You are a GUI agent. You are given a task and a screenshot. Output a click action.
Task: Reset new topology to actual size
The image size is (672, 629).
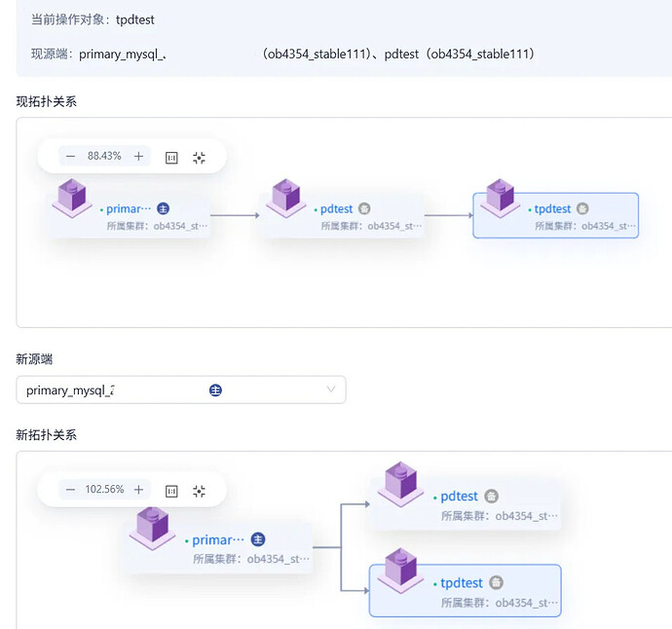tap(171, 491)
